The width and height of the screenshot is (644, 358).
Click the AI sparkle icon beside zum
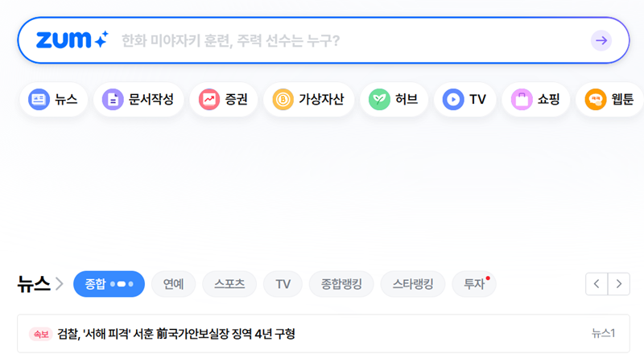(x=101, y=39)
